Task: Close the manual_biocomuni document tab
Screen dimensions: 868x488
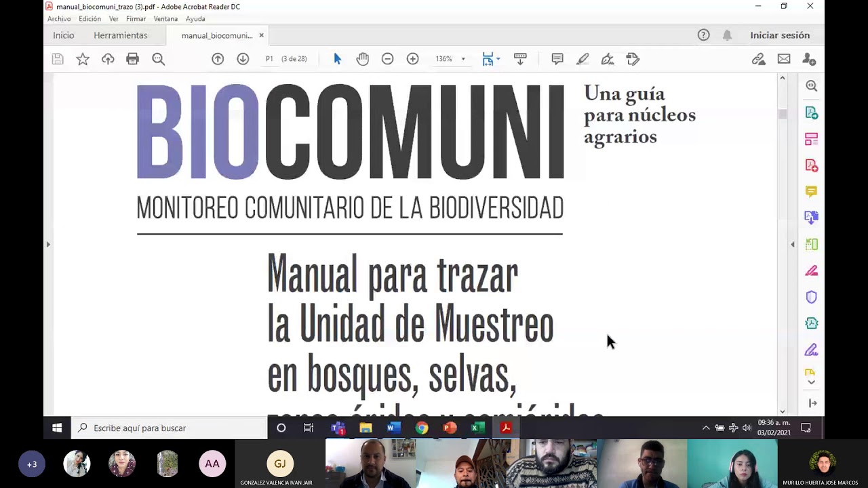Action: pos(261,35)
